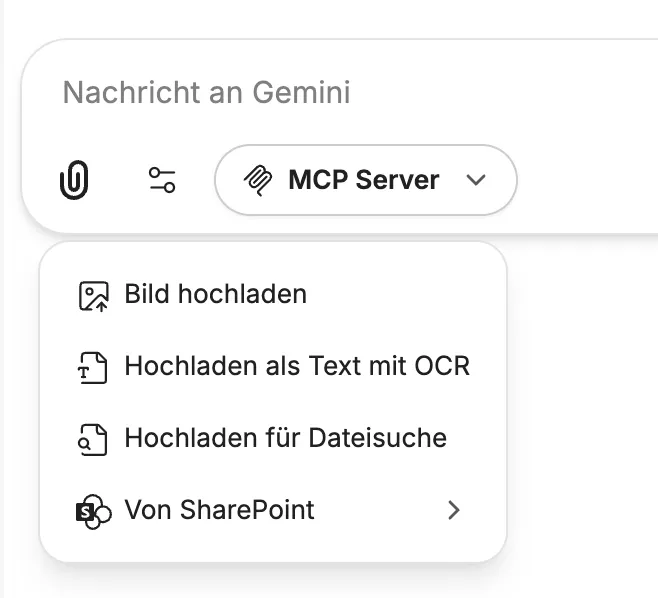Focus the "Nachricht an Gemini" input field

(x=300, y=94)
